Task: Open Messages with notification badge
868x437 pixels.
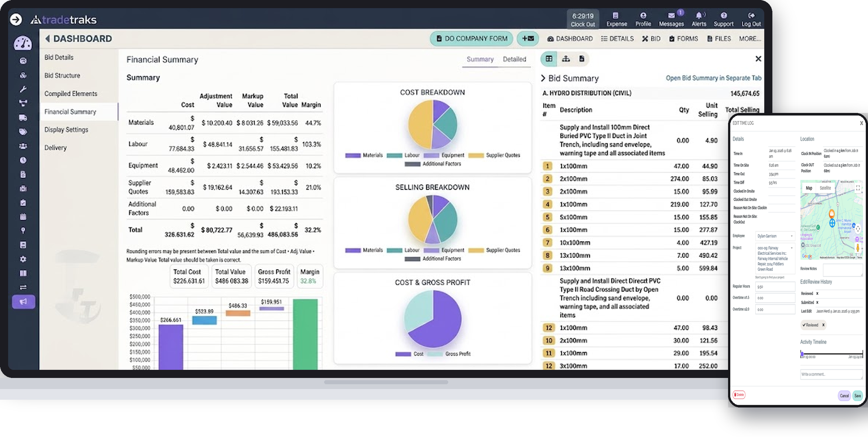Action: (x=671, y=19)
